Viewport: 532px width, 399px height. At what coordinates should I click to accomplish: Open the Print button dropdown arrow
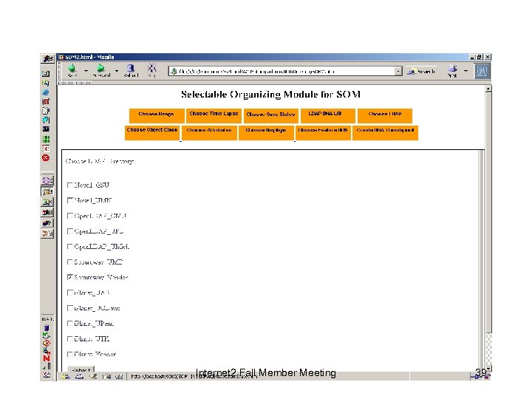click(465, 71)
